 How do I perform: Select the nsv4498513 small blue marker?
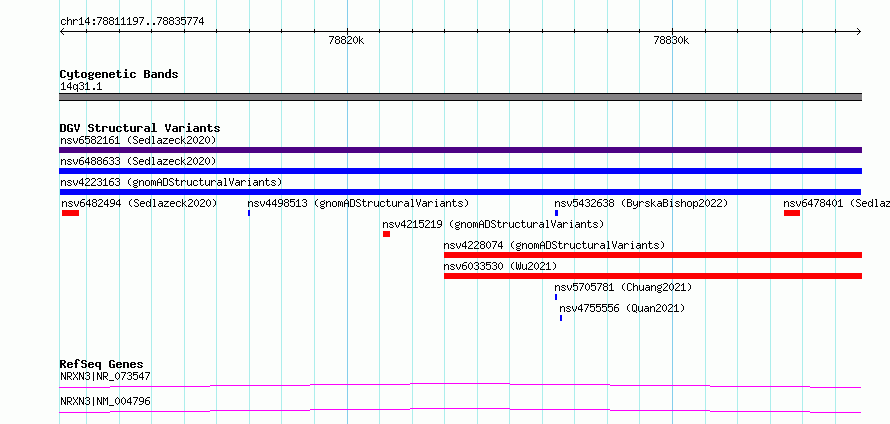(x=249, y=213)
